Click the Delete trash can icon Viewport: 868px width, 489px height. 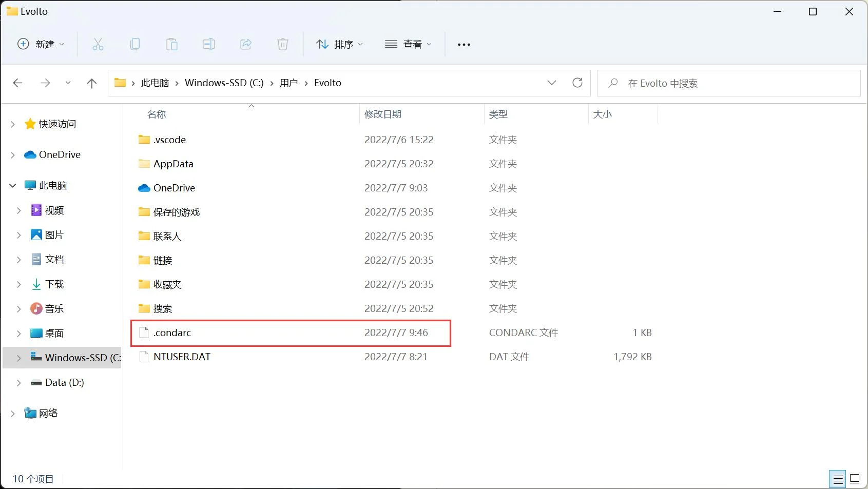(283, 45)
